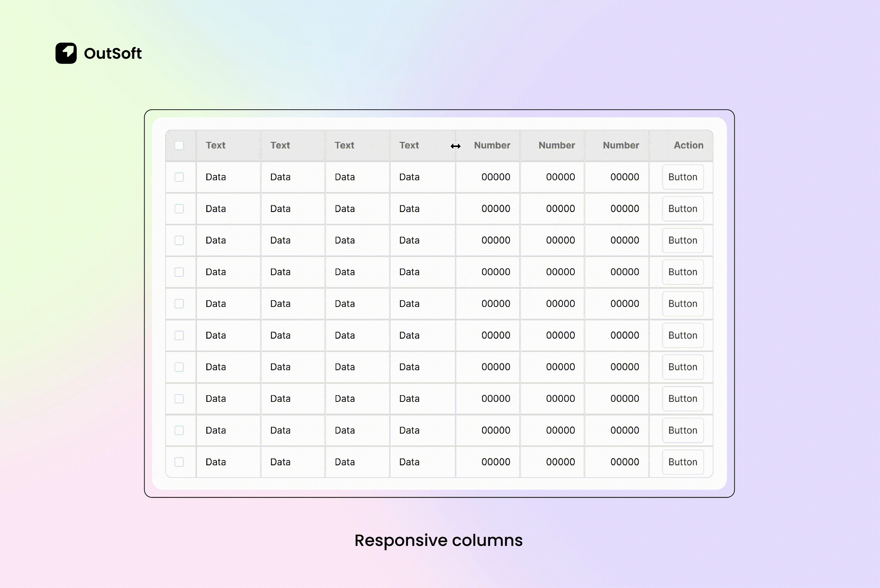
Task: Click the first row Button
Action: coord(683,177)
